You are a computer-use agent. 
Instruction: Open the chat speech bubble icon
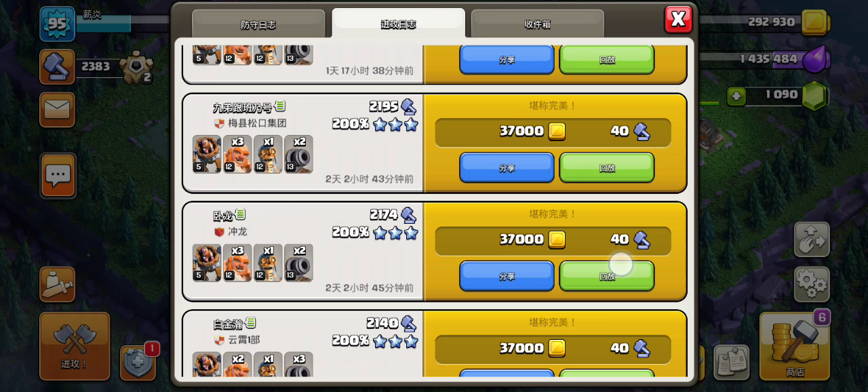click(x=58, y=175)
